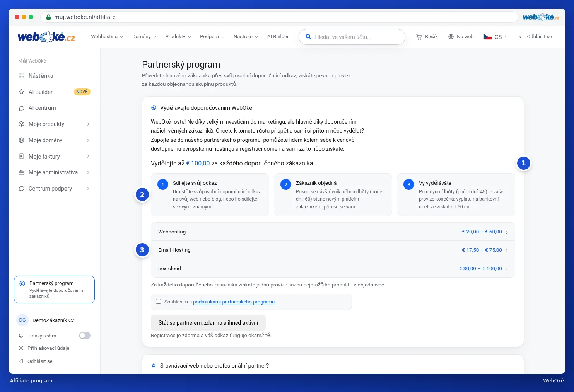
Task: Click the Centrum podpory bubble icon
Action: point(21,189)
